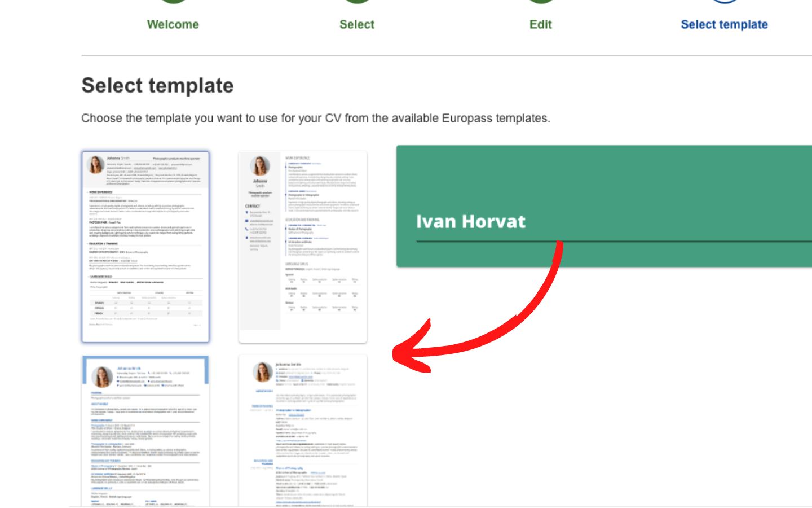Viewport: 812px width, 508px height.
Task: Go to the Welcome step
Action: click(x=173, y=24)
